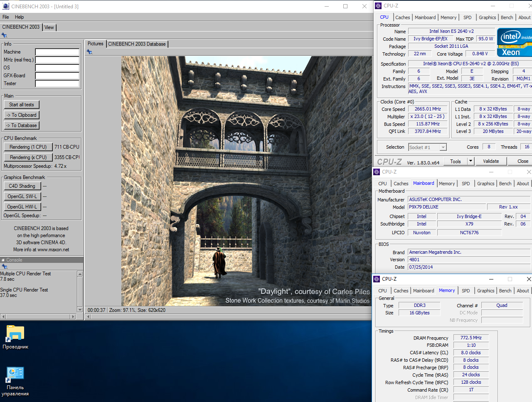Select the Pictures tab
532x402 pixels.
pos(96,44)
